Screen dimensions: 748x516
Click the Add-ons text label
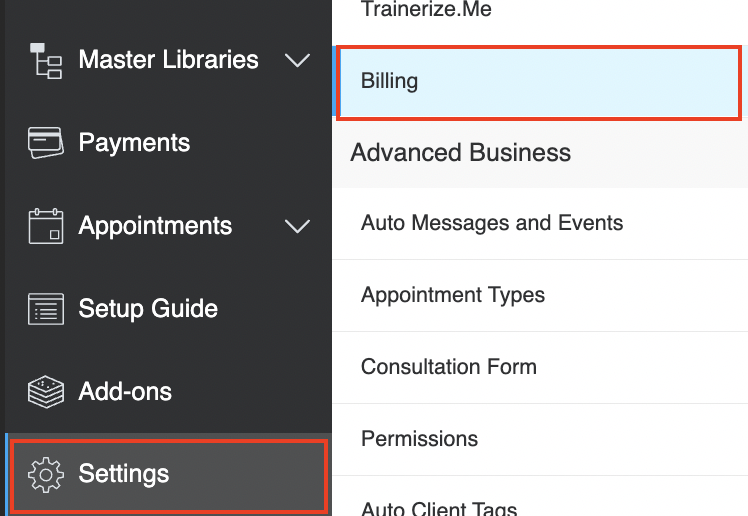(125, 392)
